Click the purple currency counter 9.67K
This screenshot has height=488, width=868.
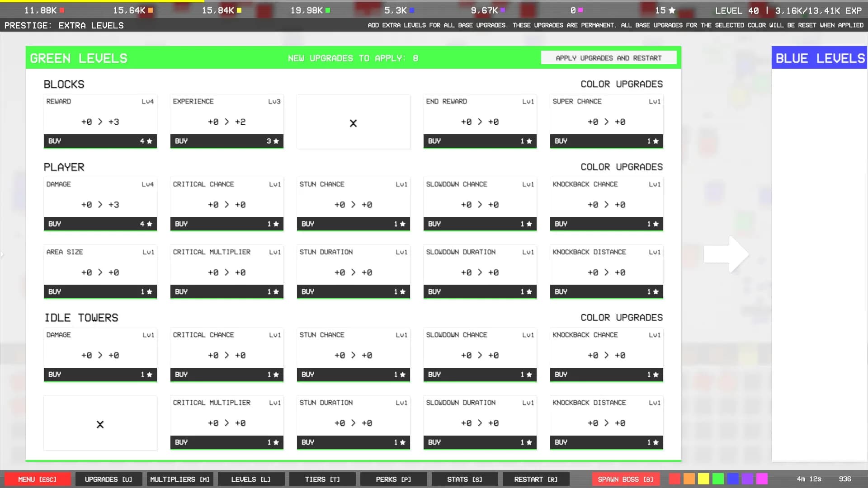click(488, 10)
